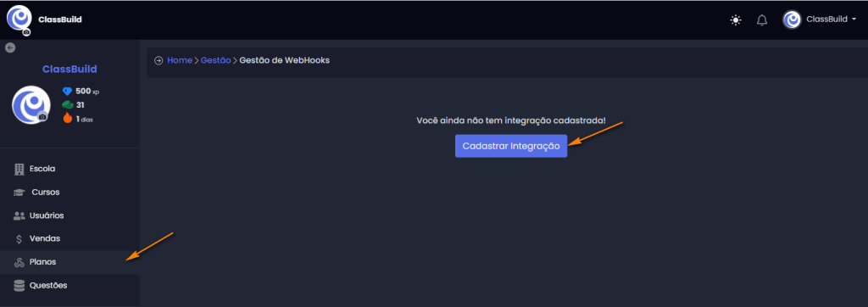Click the people icon for Usuários

click(19, 215)
